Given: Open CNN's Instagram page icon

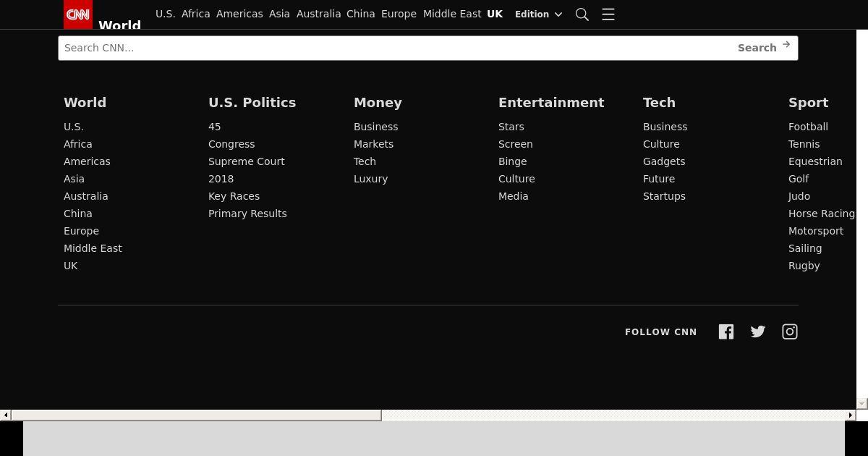Looking at the screenshot, I should pos(790,332).
